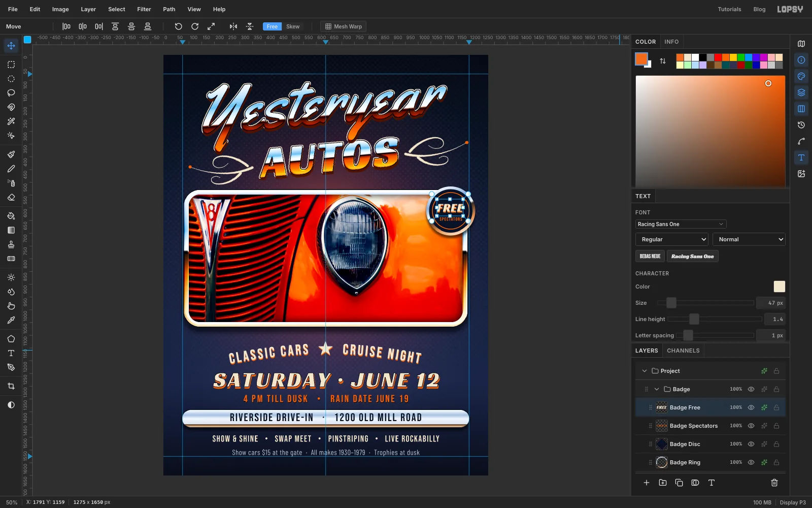Select the Hand tool
This screenshot has height=508, width=812.
click(x=11, y=306)
